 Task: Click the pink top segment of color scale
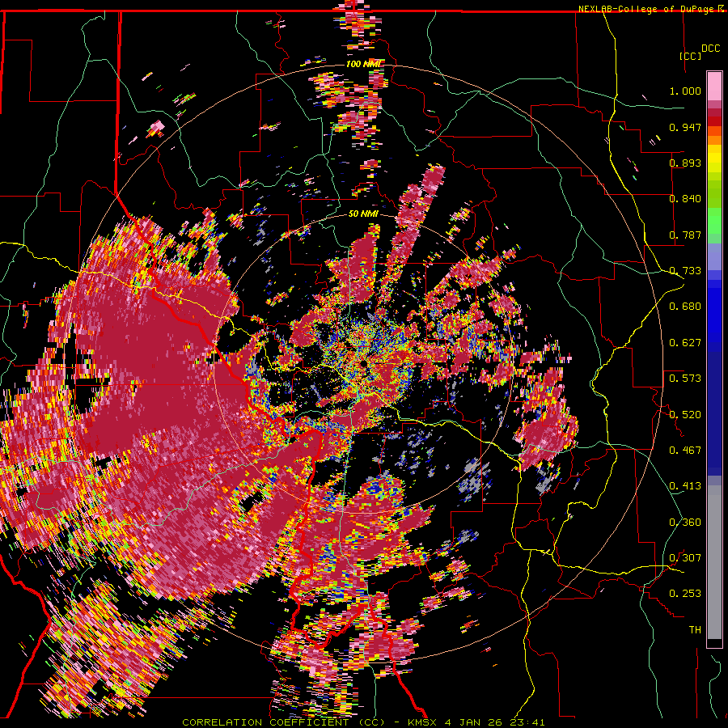714,86
